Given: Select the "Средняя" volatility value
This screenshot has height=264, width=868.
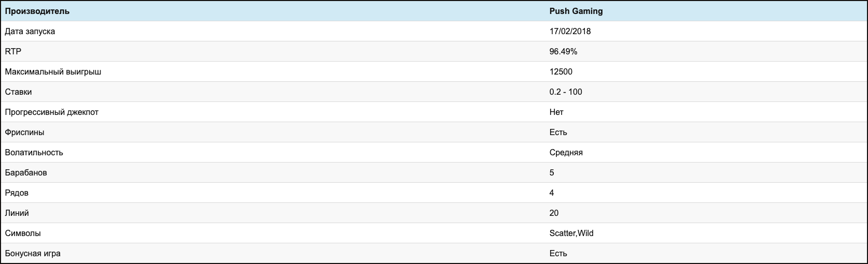Looking at the screenshot, I should pos(566,152).
